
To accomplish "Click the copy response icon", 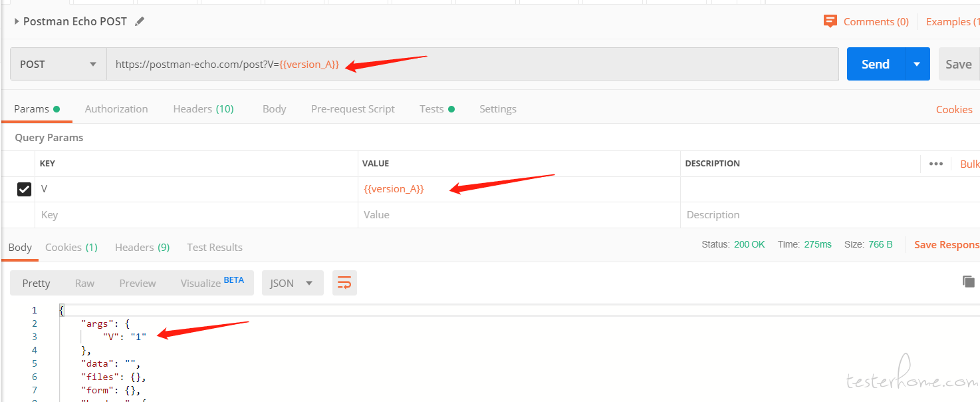I will coord(969,282).
